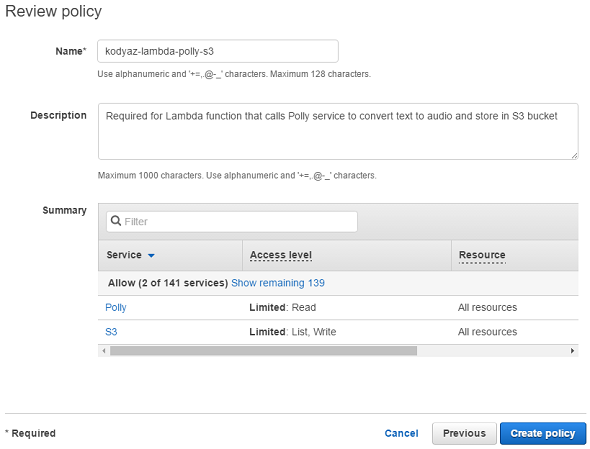Click 'Limited: Read' for Polly
The height and width of the screenshot is (449, 590).
pyautogui.click(x=283, y=307)
